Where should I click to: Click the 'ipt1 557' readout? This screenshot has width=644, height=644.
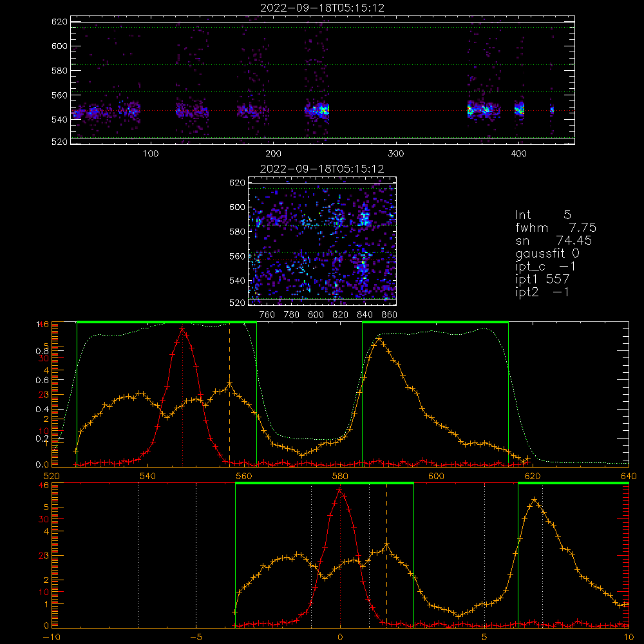(542, 279)
